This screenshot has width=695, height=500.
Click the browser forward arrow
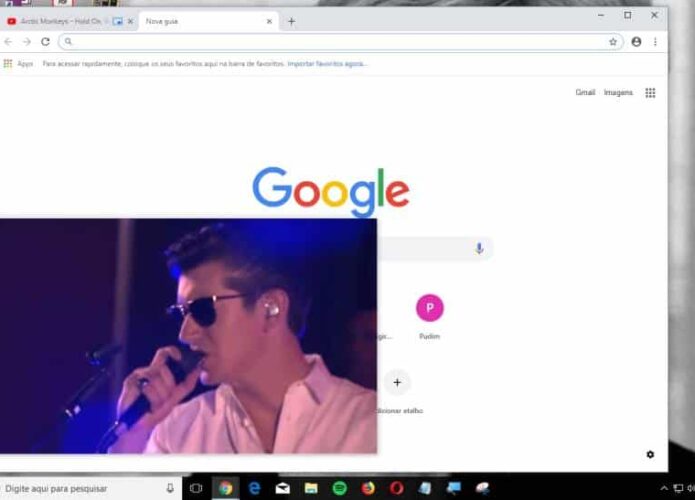(27, 42)
